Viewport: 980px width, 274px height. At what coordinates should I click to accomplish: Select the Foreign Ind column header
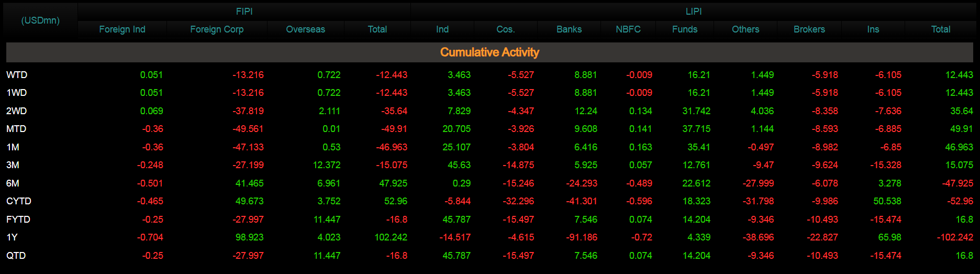[x=122, y=29]
